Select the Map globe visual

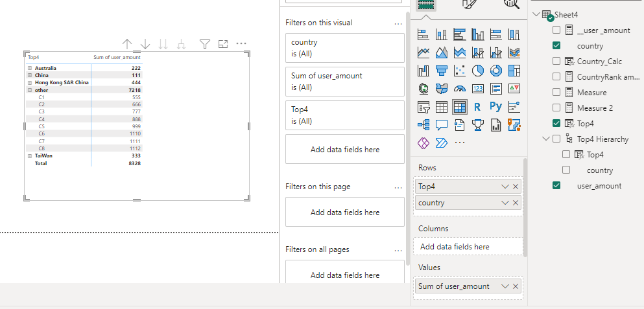[423, 89]
